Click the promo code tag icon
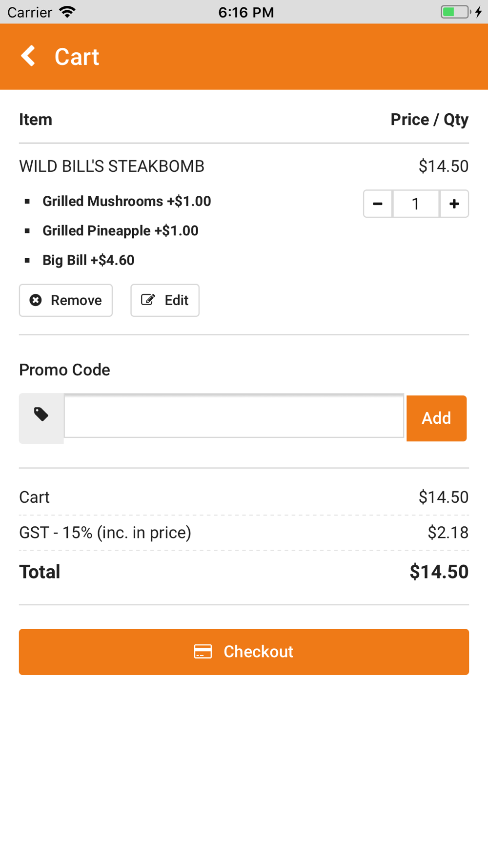Image resolution: width=488 pixels, height=868 pixels. tap(41, 414)
